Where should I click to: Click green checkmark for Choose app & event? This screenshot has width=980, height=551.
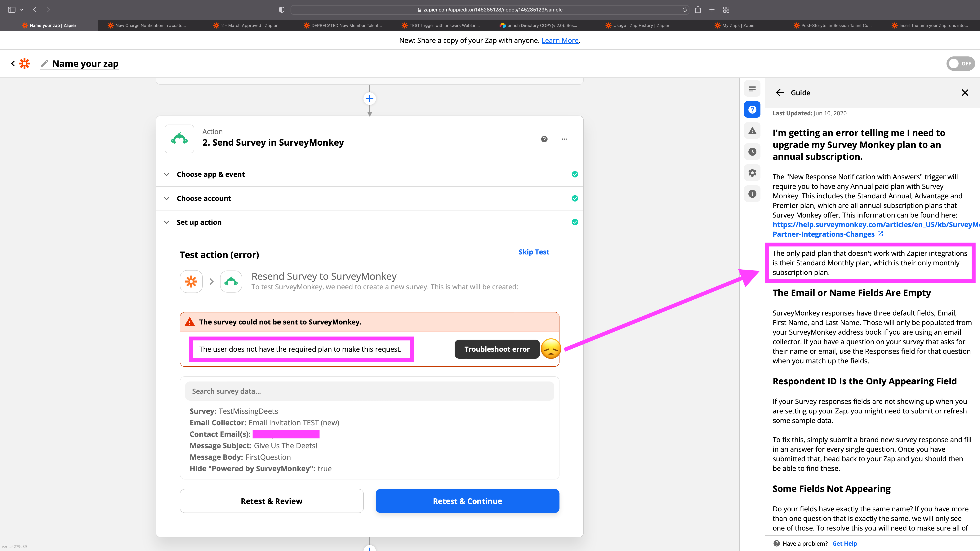coord(575,174)
